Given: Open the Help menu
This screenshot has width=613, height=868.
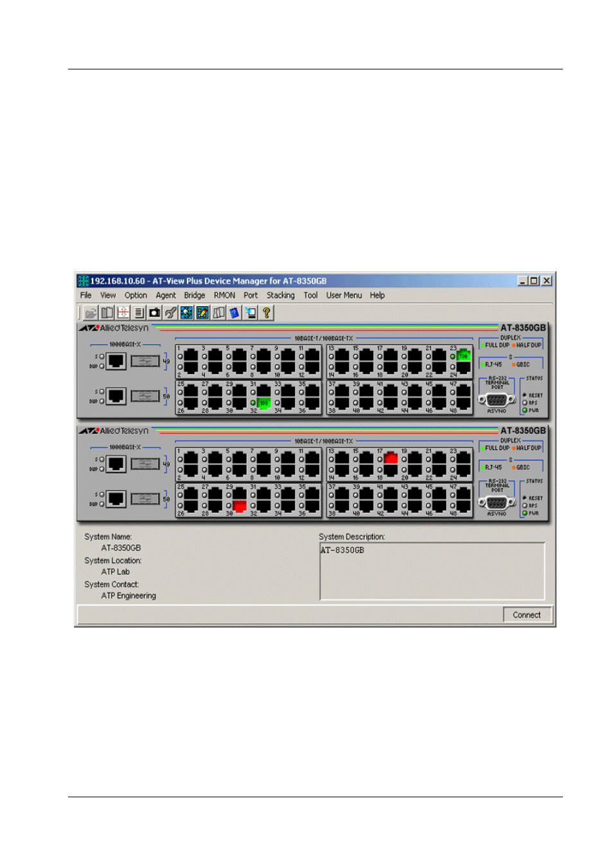Looking at the screenshot, I should click(x=377, y=296).
